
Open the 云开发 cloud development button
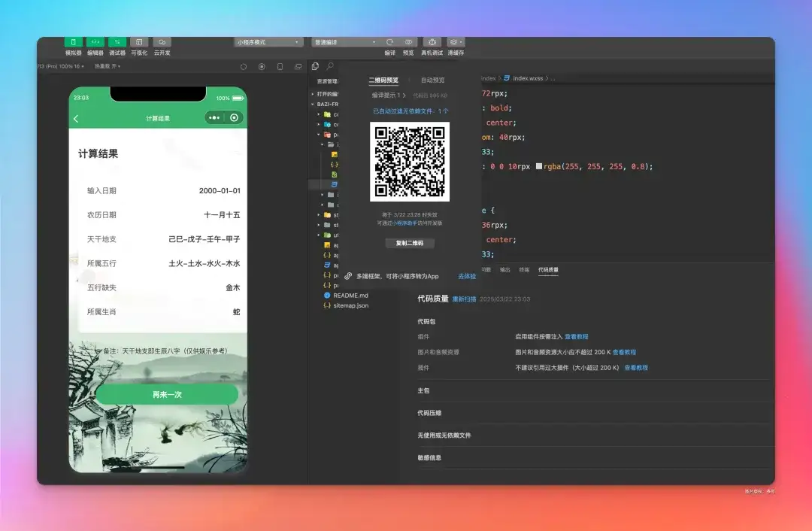[x=162, y=42]
